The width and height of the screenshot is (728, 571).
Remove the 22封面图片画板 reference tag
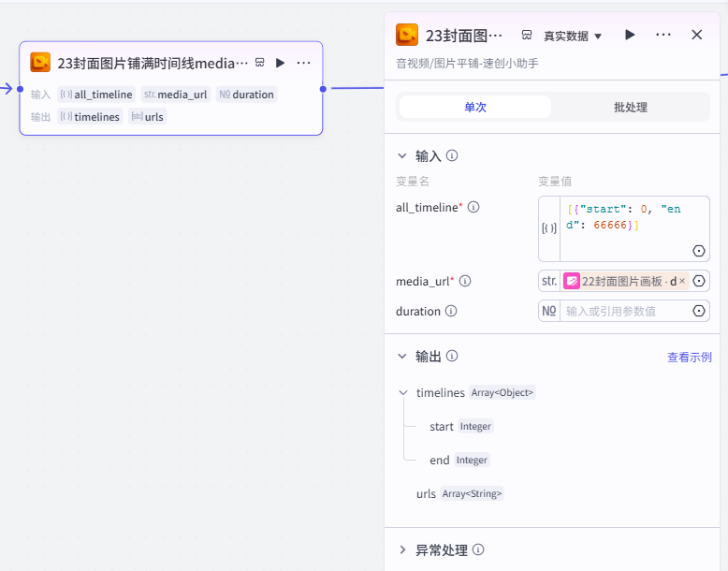(682, 281)
